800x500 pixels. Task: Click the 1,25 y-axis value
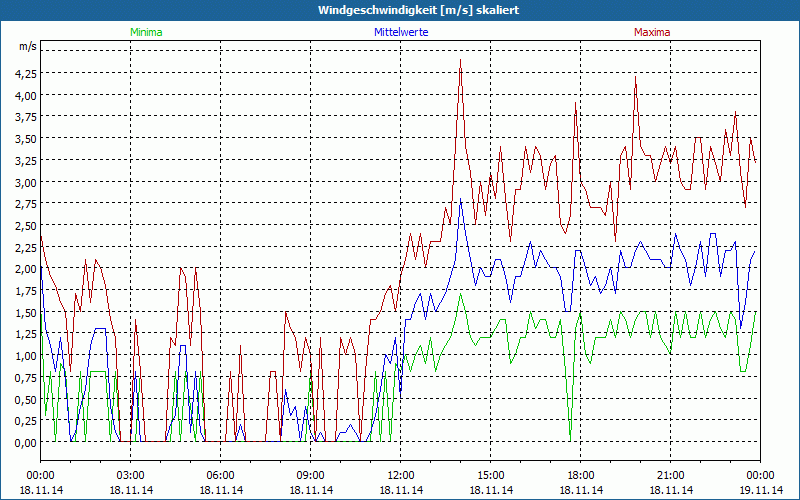[26, 334]
